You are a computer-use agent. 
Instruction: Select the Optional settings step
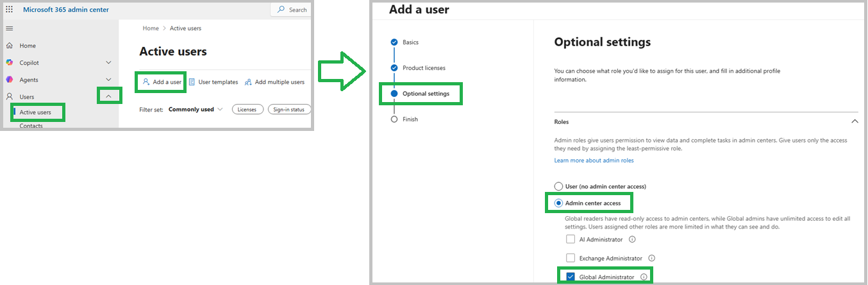pyautogui.click(x=426, y=94)
